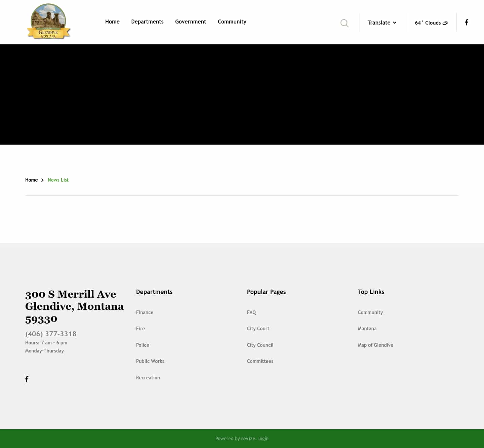Open the Finance department link
484x448 pixels.
pyautogui.click(x=145, y=312)
